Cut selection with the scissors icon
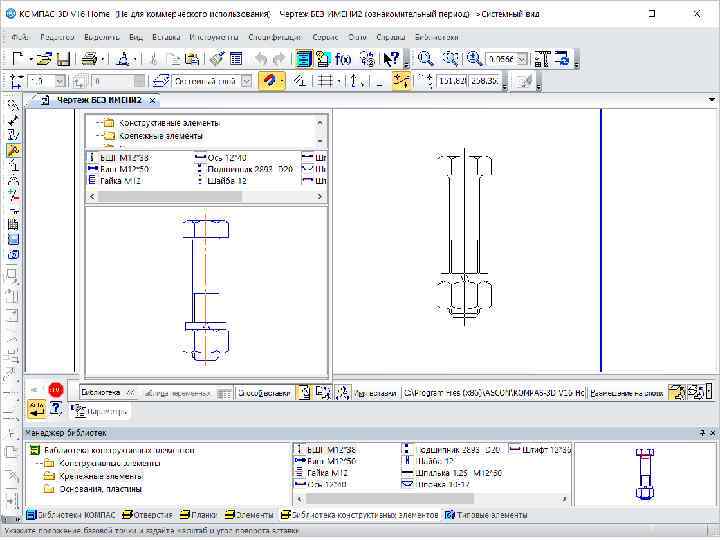Screen dimensions: 720x540 pos(154,59)
